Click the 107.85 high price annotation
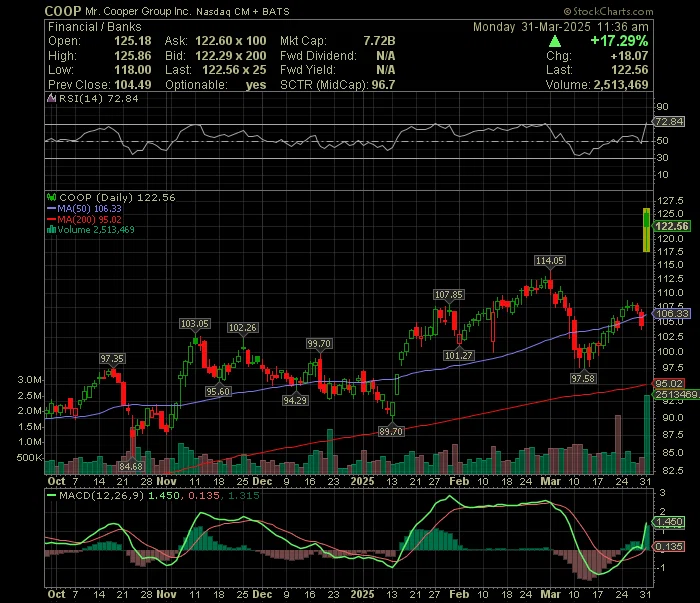700x603 pixels. pyautogui.click(x=449, y=295)
